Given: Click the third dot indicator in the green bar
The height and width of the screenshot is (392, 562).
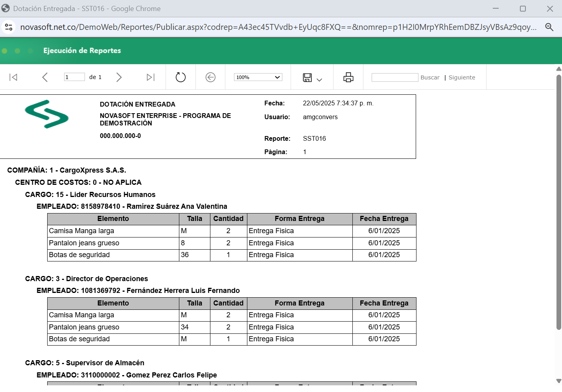Looking at the screenshot, I should click(30, 50).
